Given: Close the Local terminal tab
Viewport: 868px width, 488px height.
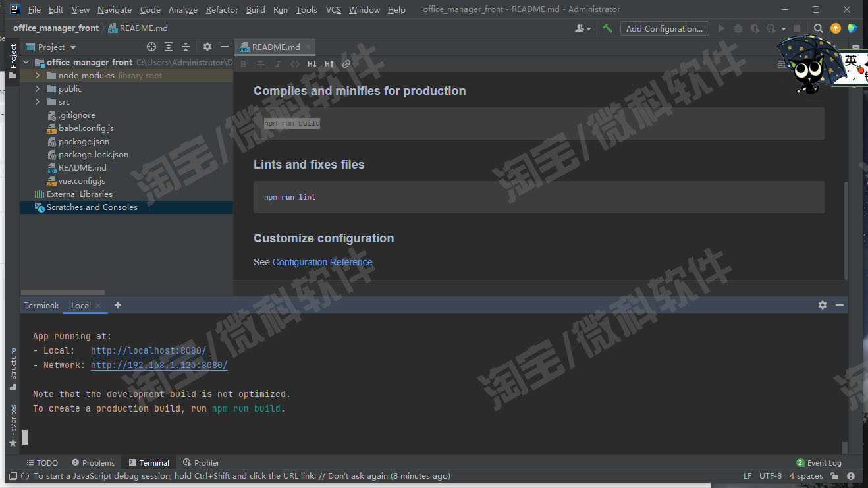Looking at the screenshot, I should (98, 306).
